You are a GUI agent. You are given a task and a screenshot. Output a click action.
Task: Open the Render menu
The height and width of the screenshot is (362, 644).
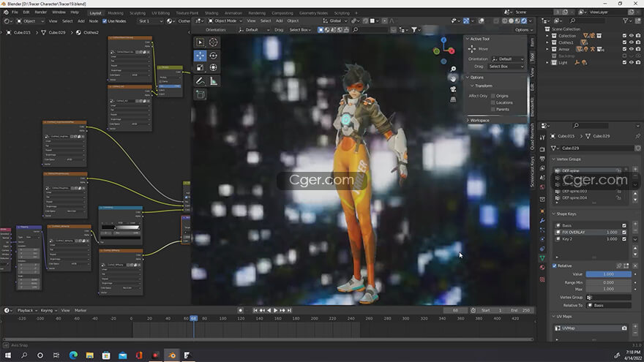(40, 12)
